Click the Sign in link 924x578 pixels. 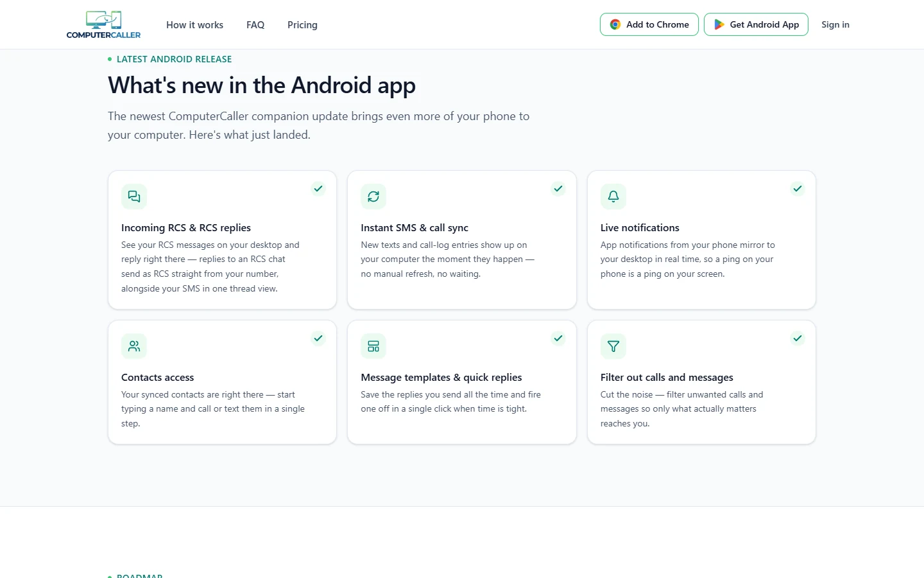[835, 24]
